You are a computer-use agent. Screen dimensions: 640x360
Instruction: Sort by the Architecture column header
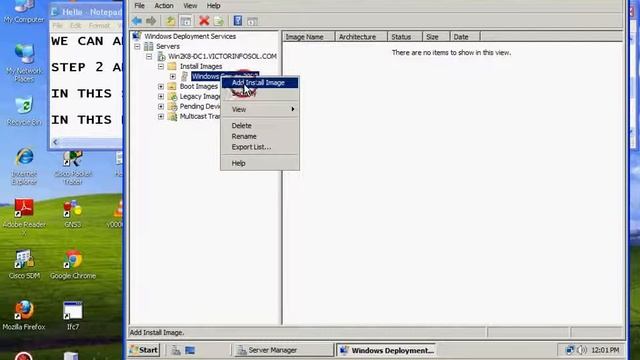pyautogui.click(x=361, y=37)
